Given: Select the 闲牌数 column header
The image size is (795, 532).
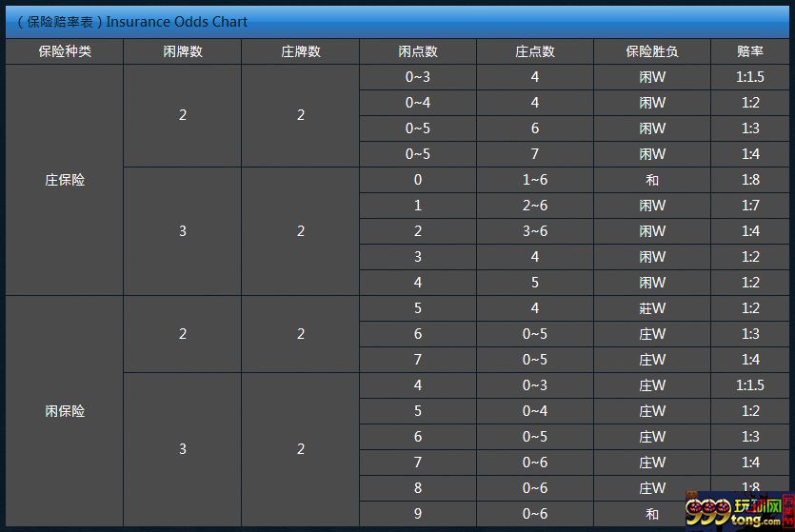Looking at the screenshot, I should click(183, 51).
